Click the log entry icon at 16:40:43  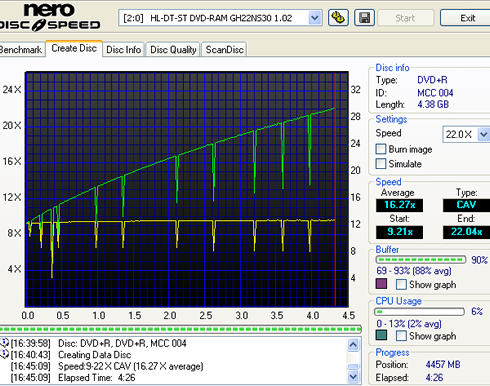point(4,354)
